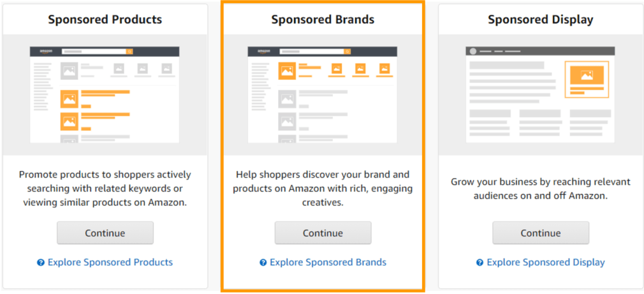Click the Sponsored Brands description text
The height and width of the screenshot is (294, 644).
[x=323, y=188]
